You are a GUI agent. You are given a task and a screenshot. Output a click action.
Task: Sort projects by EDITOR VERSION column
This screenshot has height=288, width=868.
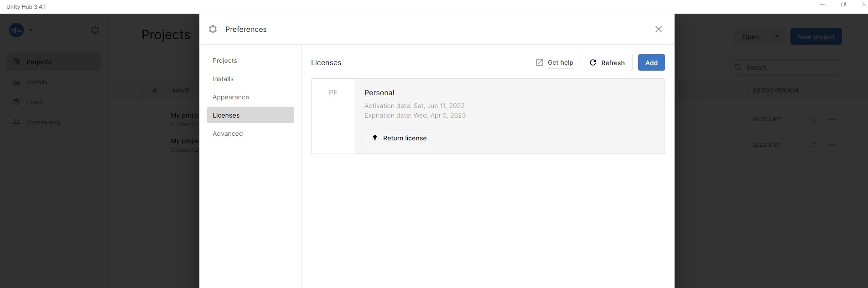775,91
